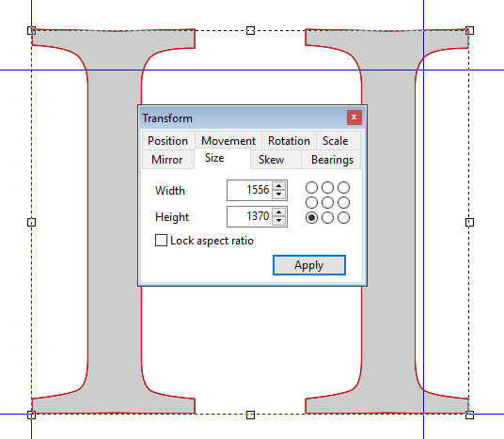This screenshot has height=439, width=504.
Task: Click the top-left selection handle
Action: tap(32, 30)
